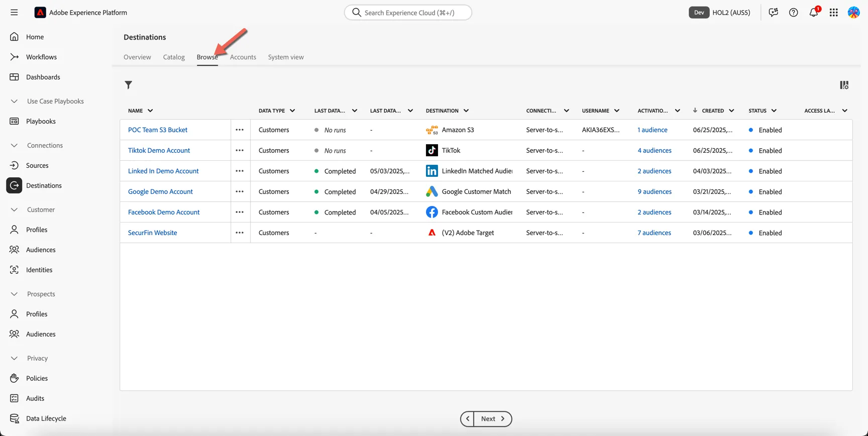Click the previous page arrow button
868x436 pixels.
coord(467,419)
